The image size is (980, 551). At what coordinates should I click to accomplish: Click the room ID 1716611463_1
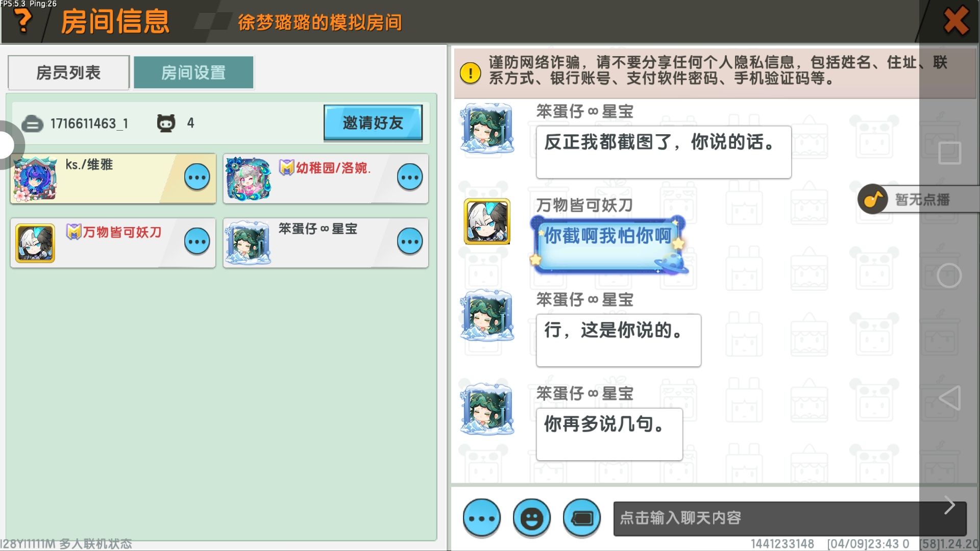point(89,123)
